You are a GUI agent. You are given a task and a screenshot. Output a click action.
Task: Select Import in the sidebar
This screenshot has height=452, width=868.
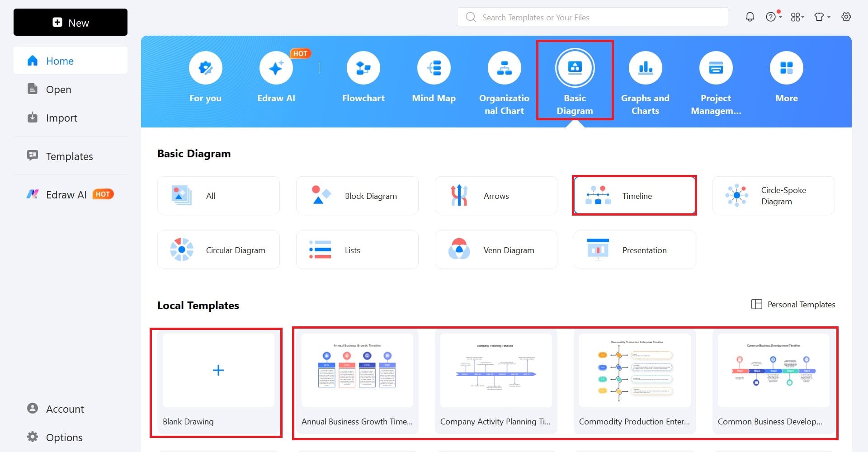(71, 118)
